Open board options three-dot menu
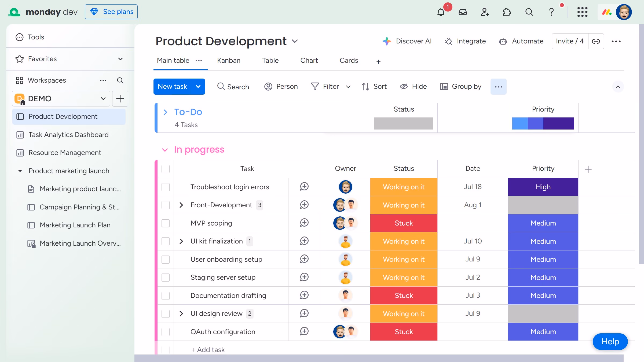The width and height of the screenshot is (644, 362). [x=616, y=41]
